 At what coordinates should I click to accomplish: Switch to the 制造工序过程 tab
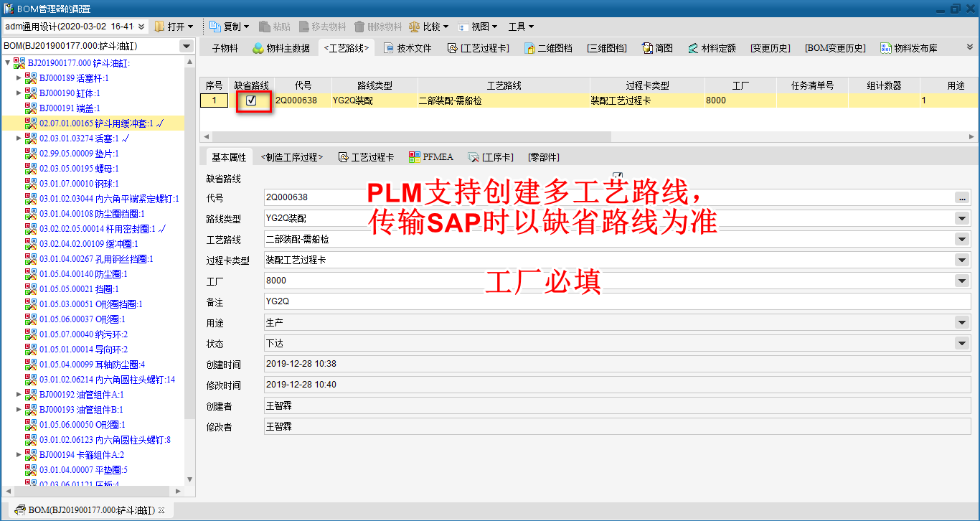(292, 157)
